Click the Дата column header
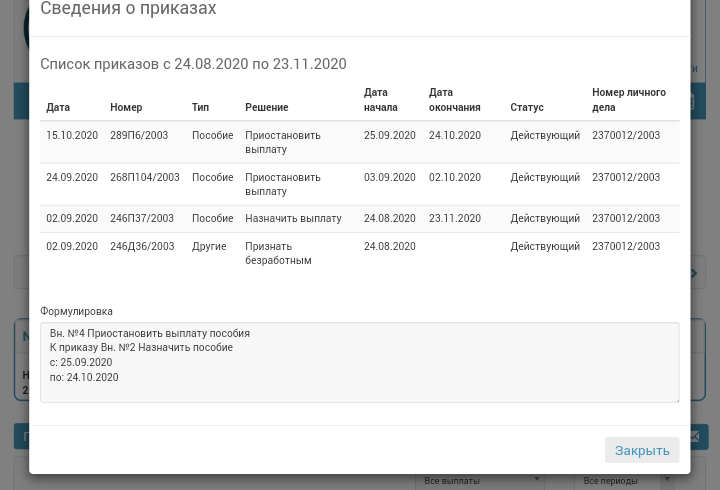This screenshot has height=490, width=720. click(58, 107)
